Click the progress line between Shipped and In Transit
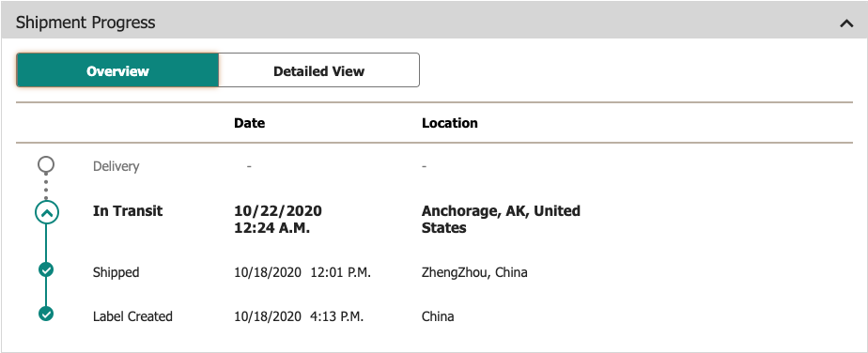 (x=46, y=243)
